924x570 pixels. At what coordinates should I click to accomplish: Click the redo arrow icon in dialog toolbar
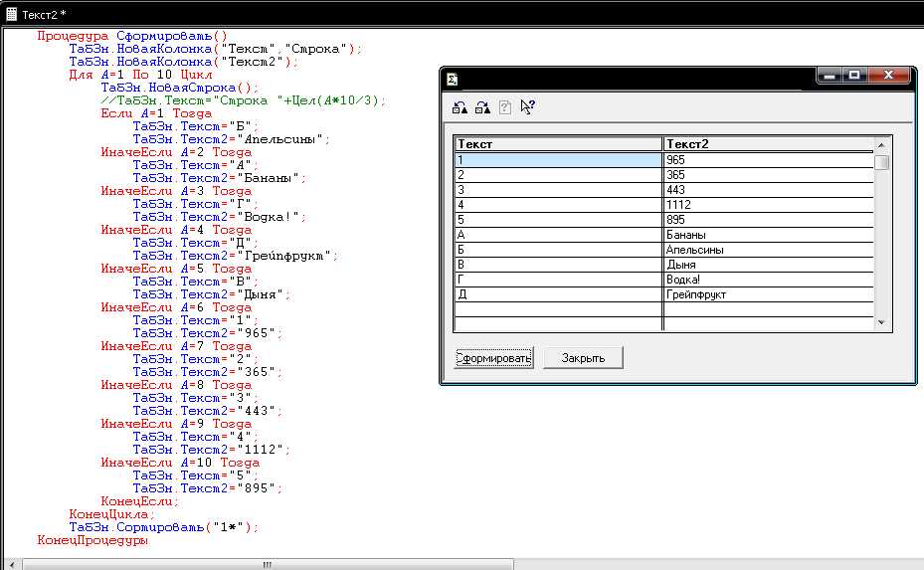pos(482,107)
